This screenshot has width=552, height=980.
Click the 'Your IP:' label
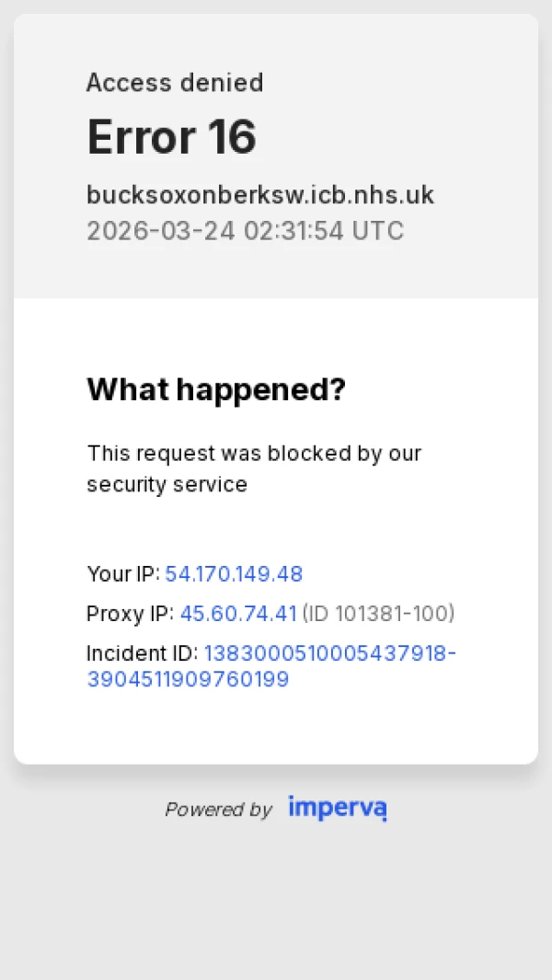(x=123, y=574)
